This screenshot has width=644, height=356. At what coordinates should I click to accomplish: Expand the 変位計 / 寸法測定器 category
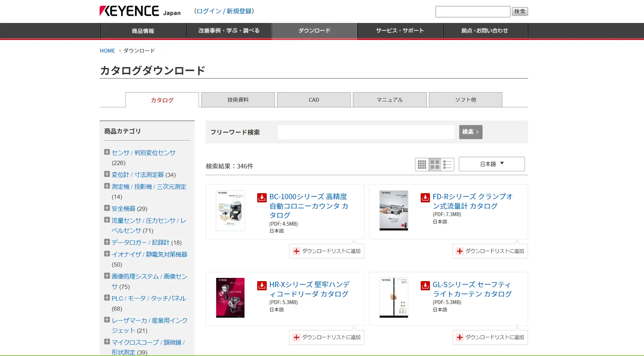tap(107, 174)
